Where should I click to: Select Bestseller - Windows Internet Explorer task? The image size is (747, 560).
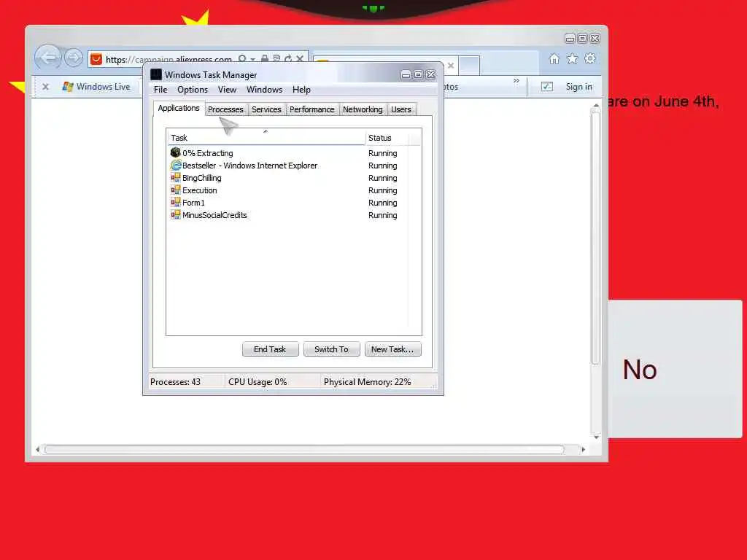pyautogui.click(x=287, y=166)
